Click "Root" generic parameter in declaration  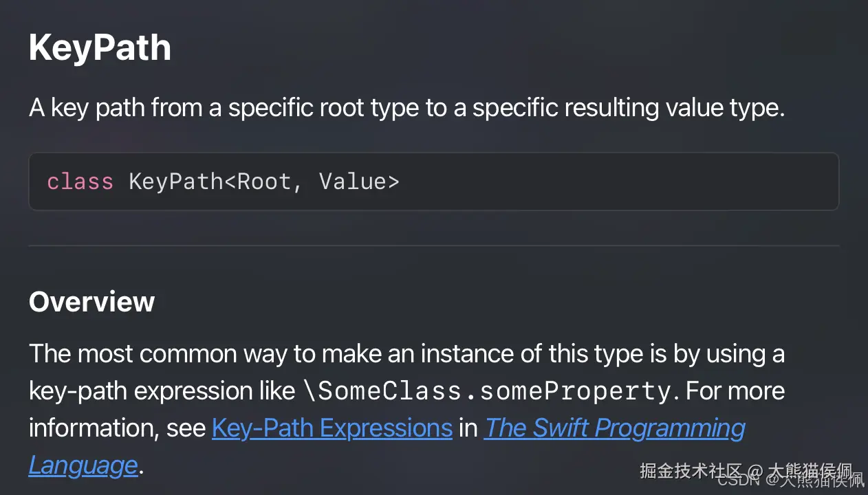point(263,181)
